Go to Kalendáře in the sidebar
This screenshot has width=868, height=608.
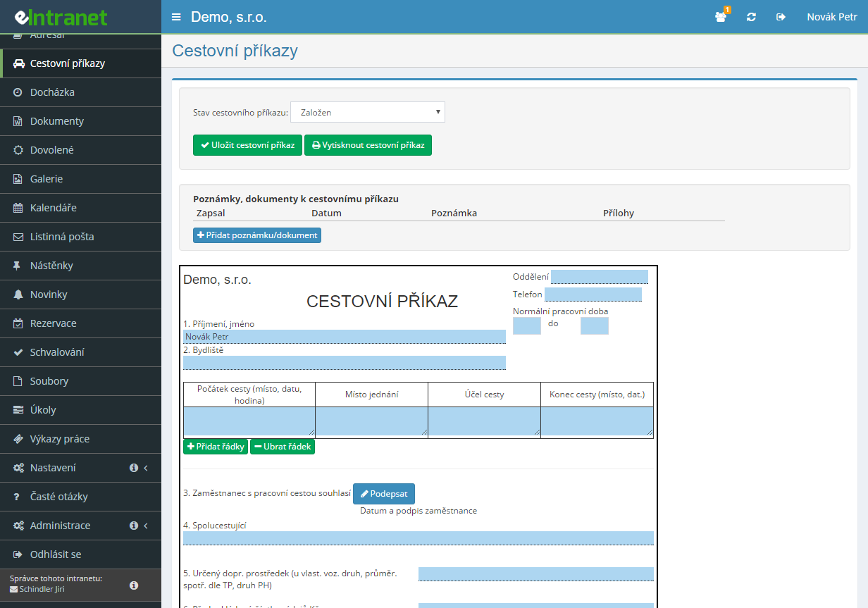point(54,208)
